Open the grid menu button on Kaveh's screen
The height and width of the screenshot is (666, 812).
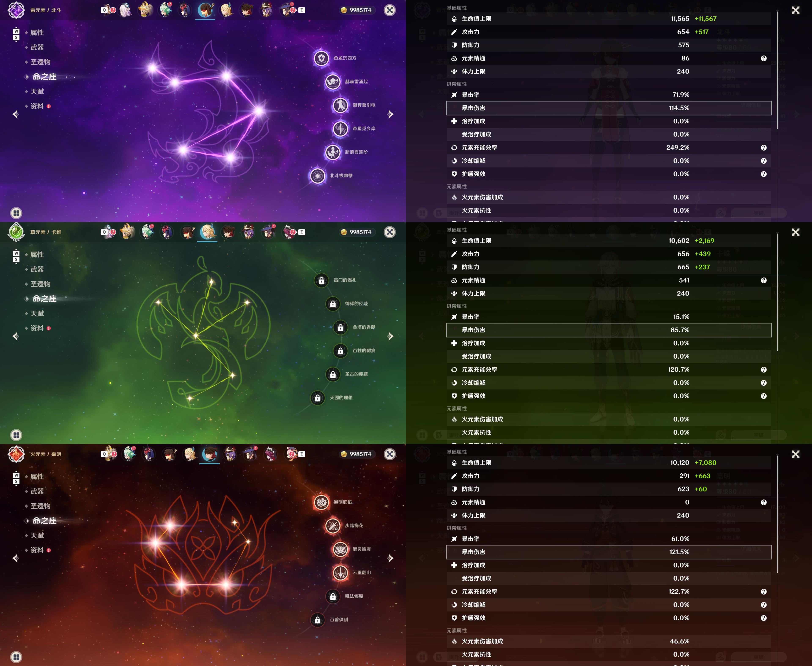point(16,435)
